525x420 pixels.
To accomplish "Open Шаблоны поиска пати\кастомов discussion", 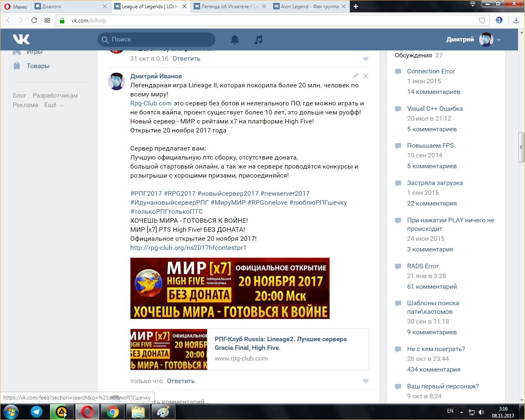I will click(433, 307).
